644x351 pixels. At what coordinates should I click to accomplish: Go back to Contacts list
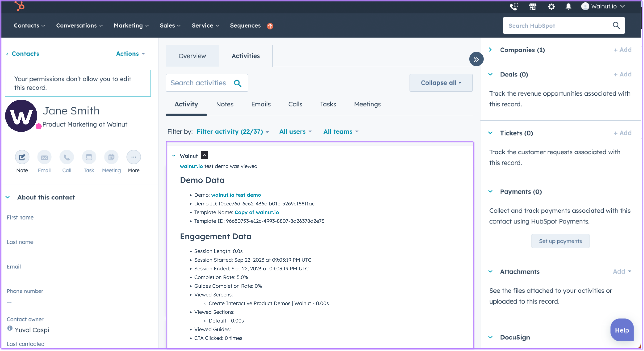point(23,54)
